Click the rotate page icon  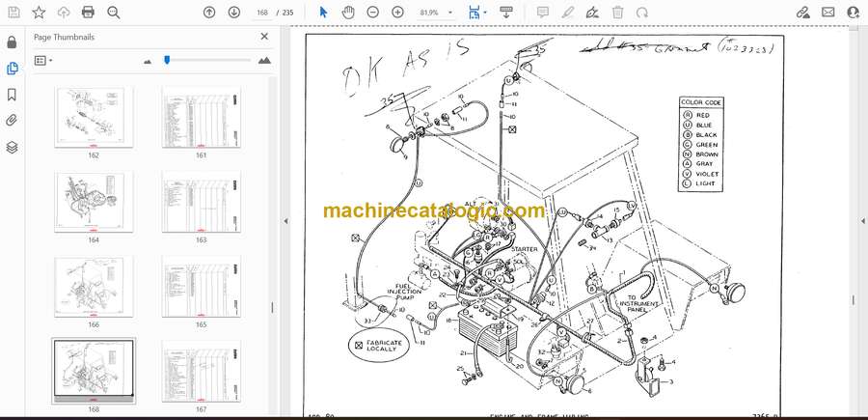[x=642, y=13]
